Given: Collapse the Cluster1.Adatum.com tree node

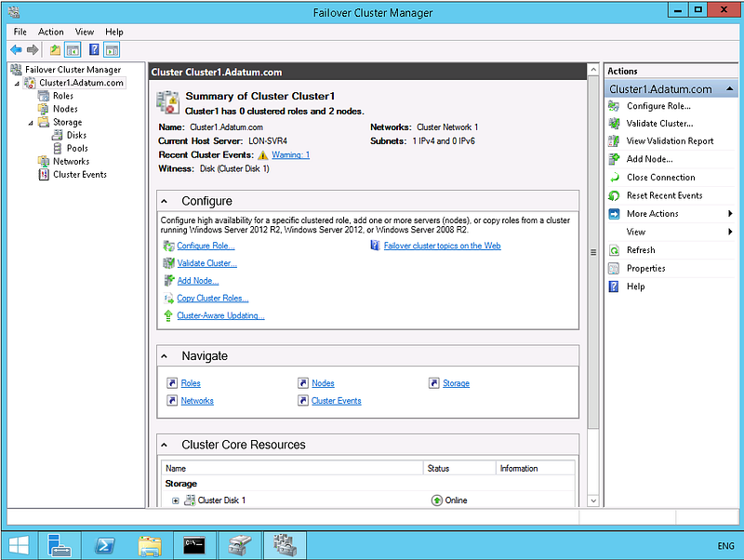Looking at the screenshot, I should 17,84.
